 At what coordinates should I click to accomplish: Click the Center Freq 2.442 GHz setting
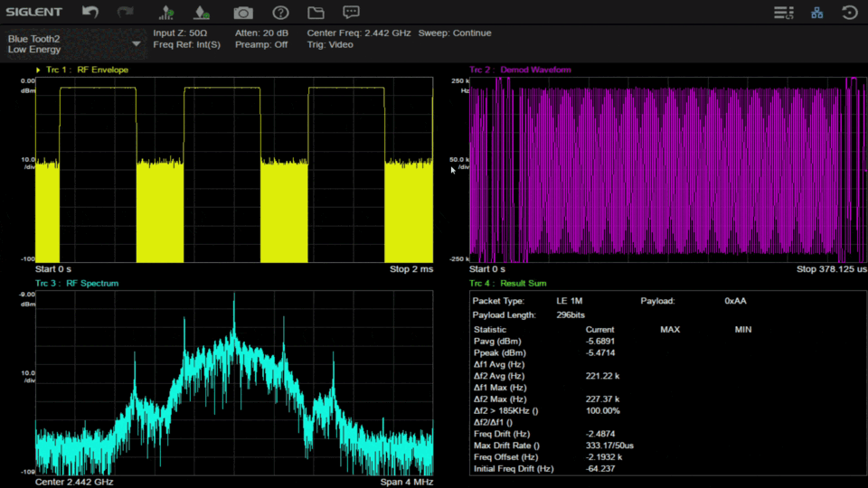[359, 33]
